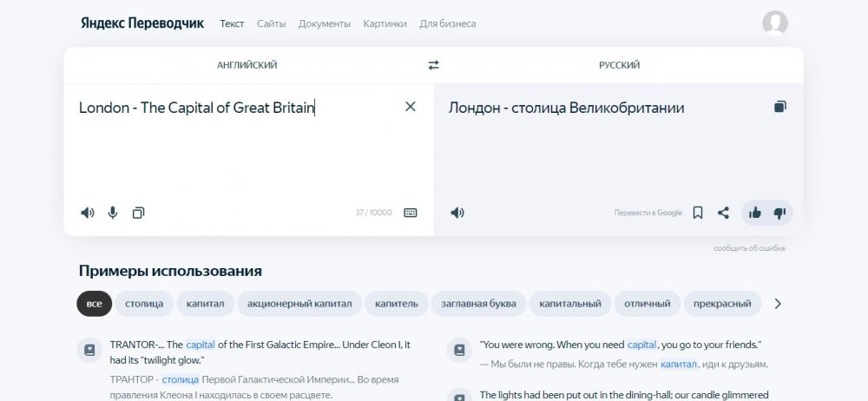Switch to the Документы tab
868x401 pixels.
coord(325,23)
